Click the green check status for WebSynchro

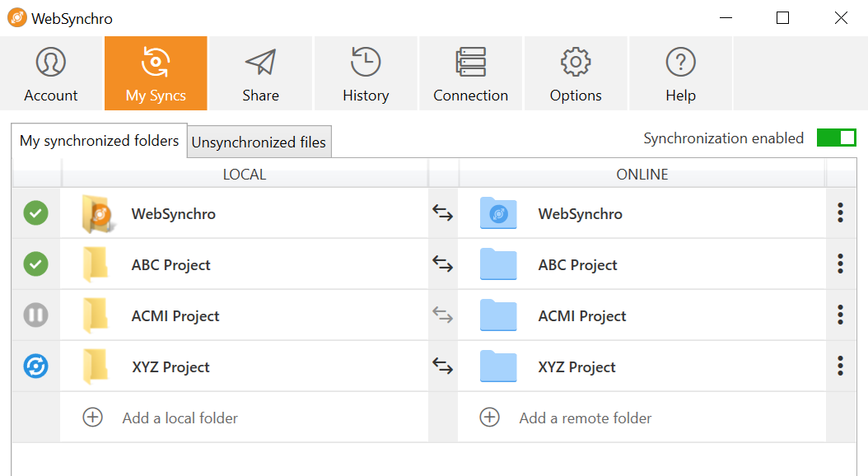[36, 213]
